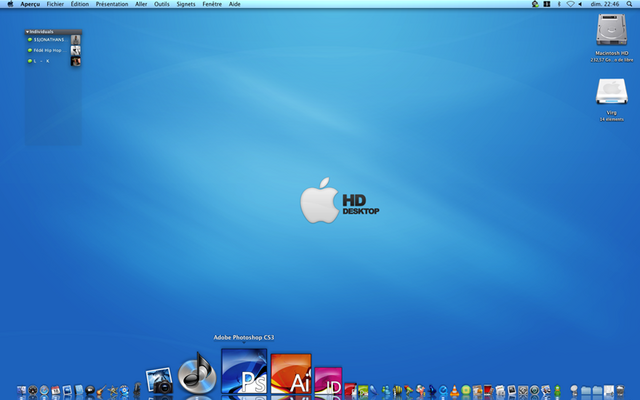The height and width of the screenshot is (400, 640).
Task: Click the Finder icon in dock
Action: click(21, 390)
